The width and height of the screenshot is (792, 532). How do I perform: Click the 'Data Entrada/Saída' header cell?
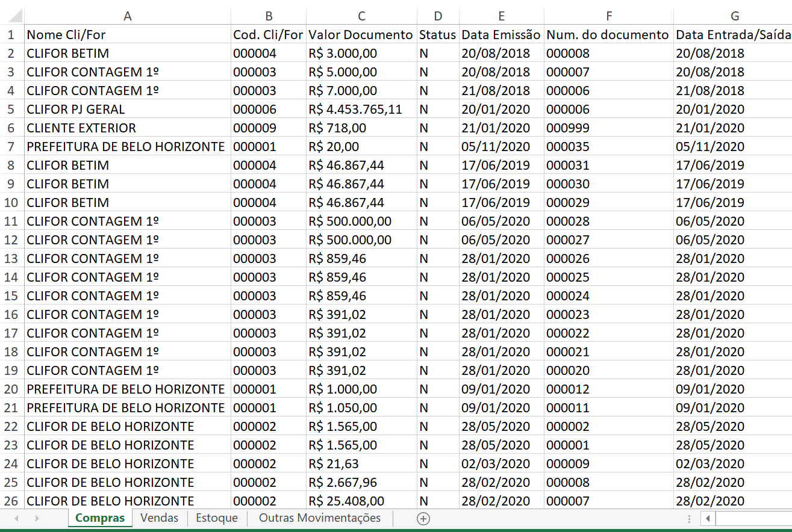point(733,35)
